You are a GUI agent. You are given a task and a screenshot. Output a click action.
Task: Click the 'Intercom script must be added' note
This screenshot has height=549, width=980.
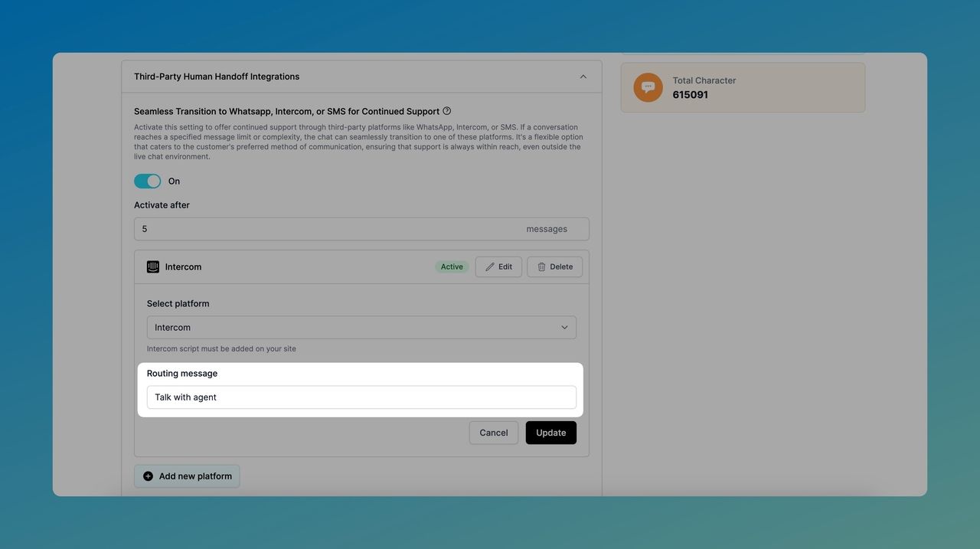(221, 348)
